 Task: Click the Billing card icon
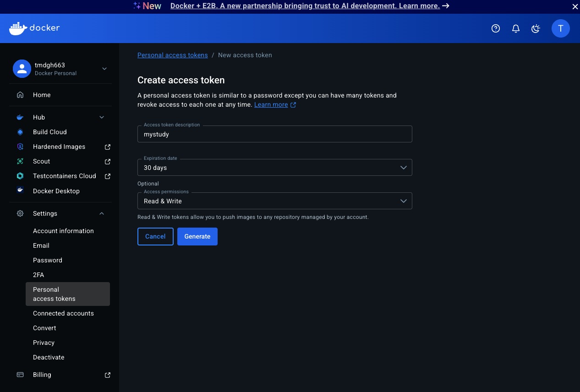pos(20,375)
